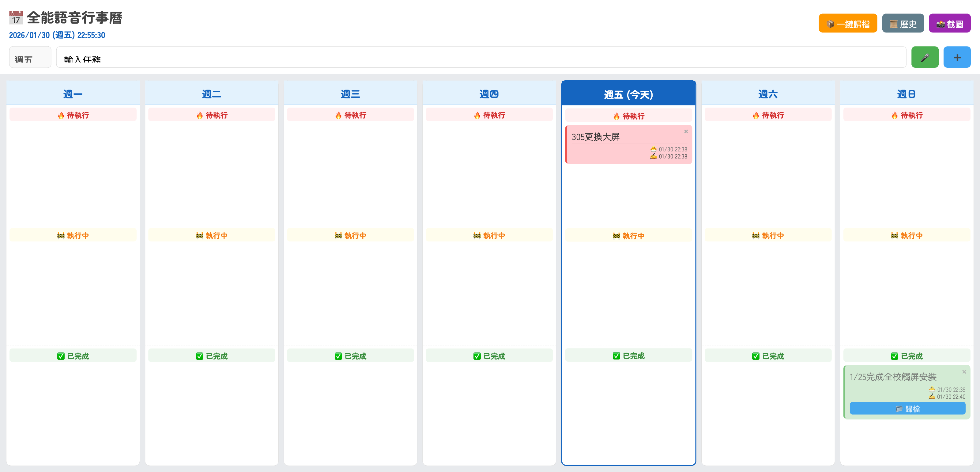Click the 01/30 22:40 timestamp on completed task
This screenshot has height=472, width=980.
[951, 397]
